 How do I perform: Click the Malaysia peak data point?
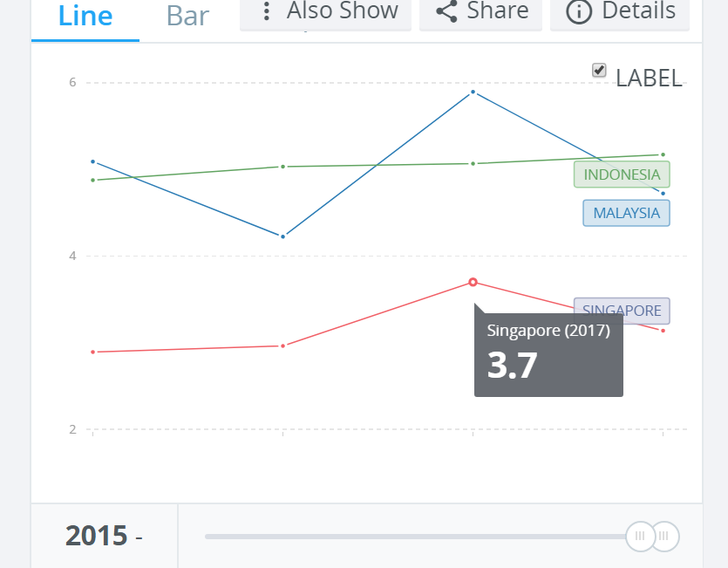click(473, 92)
